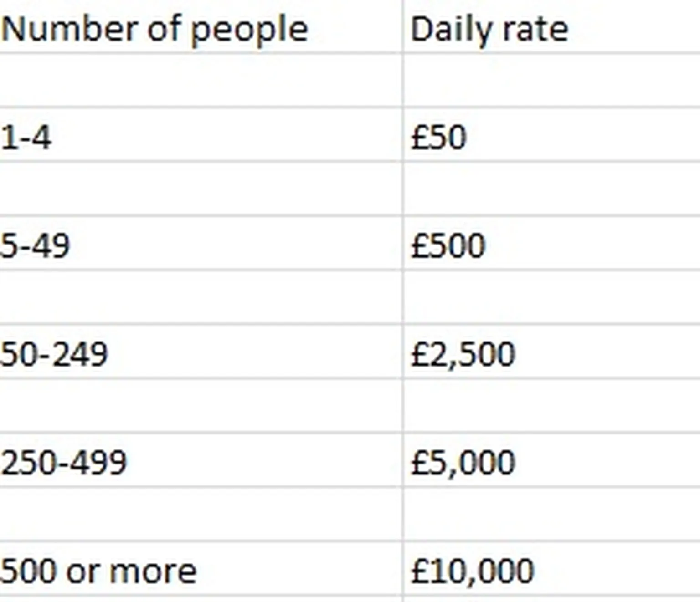Click the empty cell beneath £500
Viewport: 700px width, 602px height.
click(551, 297)
